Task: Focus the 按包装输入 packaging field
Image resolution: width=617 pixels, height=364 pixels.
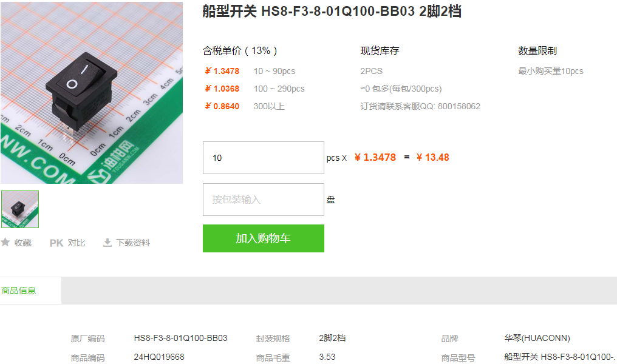Action: coord(263,200)
